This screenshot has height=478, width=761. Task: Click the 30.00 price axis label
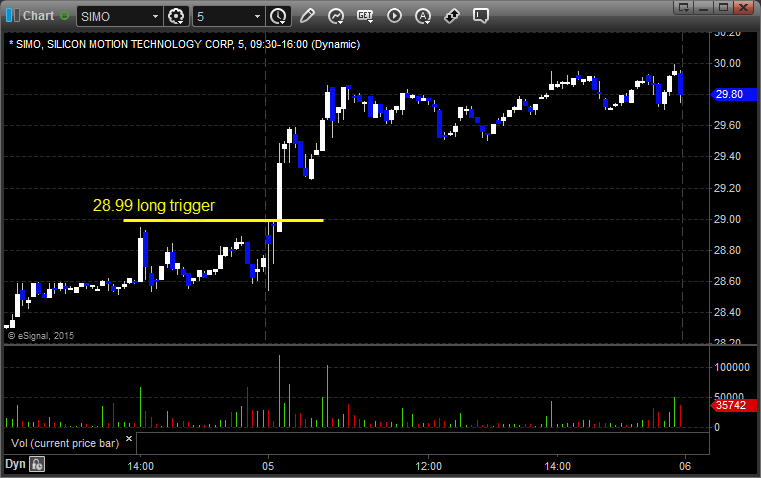pos(727,63)
